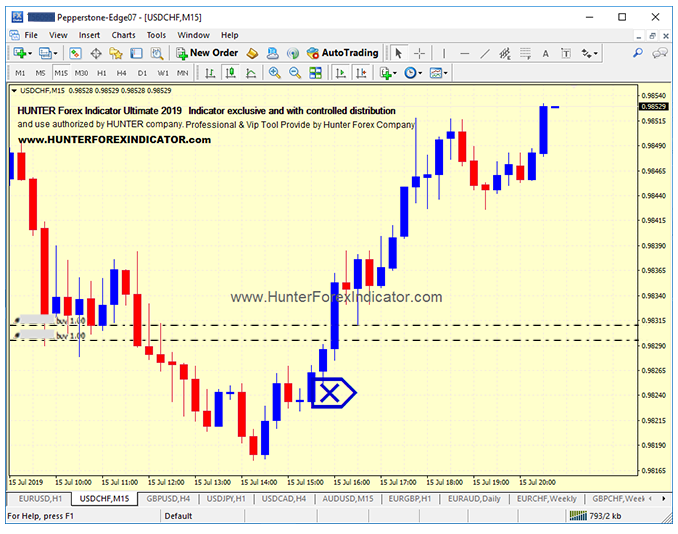Switch to the GBPUSD,H4 chart tab
This screenshot has height=534, width=678.
tap(168, 499)
